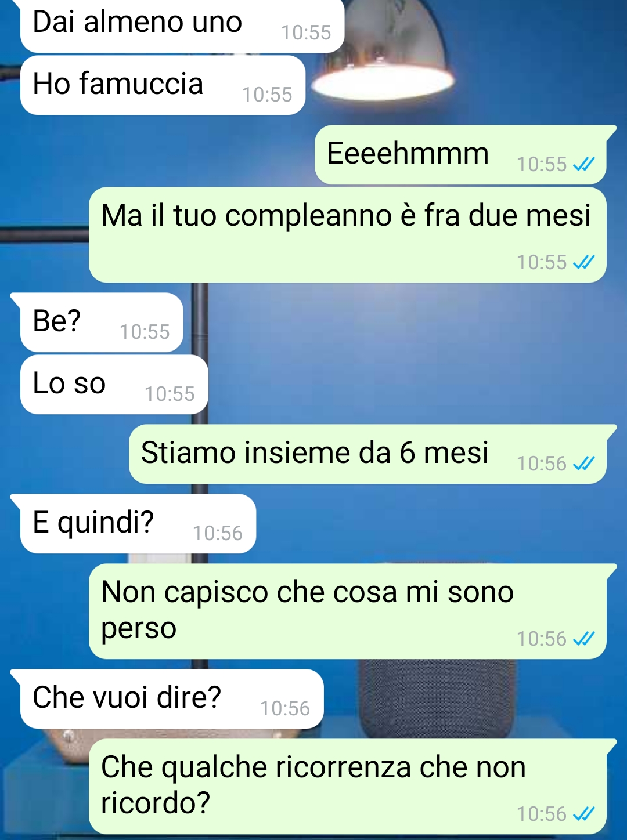627x840 pixels.
Task: Tap the 10:56 timestamp on 'E quindi?'
Action: pos(218,533)
